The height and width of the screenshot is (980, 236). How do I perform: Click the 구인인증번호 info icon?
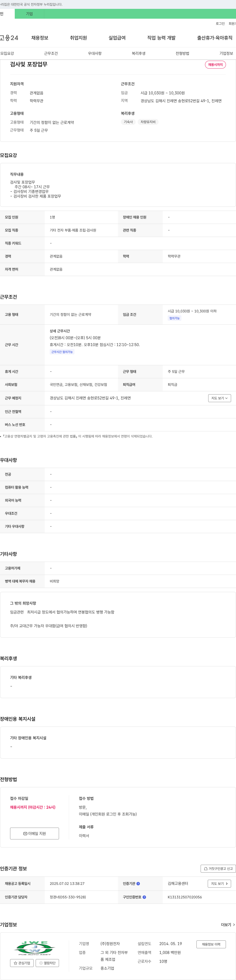click(144, 897)
